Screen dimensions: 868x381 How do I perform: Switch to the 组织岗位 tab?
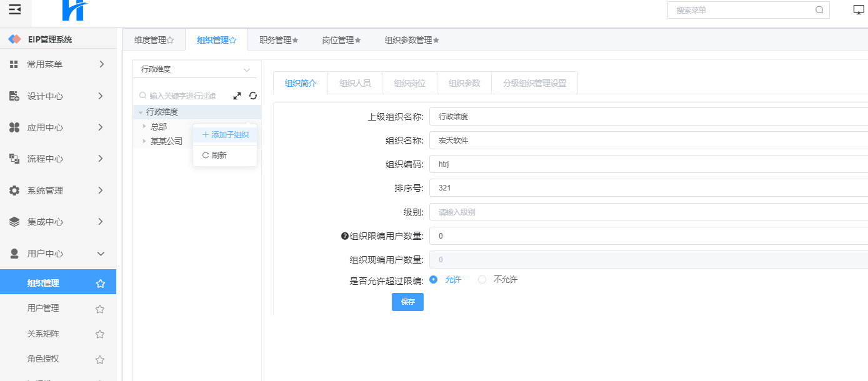(x=410, y=83)
